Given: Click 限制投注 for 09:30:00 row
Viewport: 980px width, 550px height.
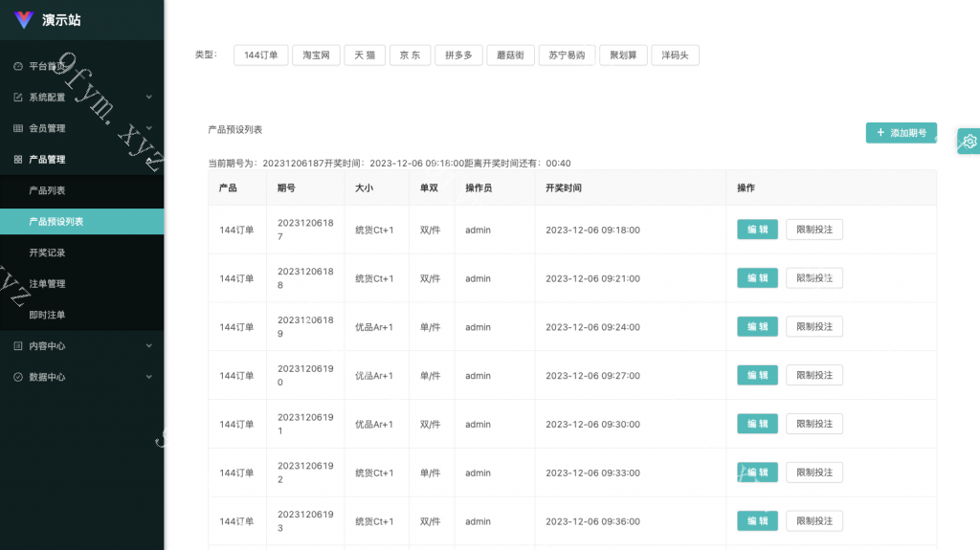Looking at the screenshot, I should 814,424.
